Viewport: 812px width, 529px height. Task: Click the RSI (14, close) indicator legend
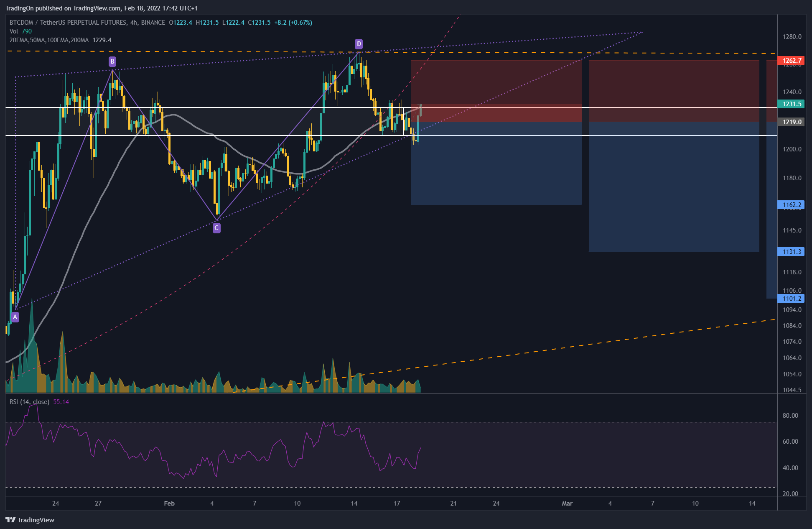click(x=29, y=402)
